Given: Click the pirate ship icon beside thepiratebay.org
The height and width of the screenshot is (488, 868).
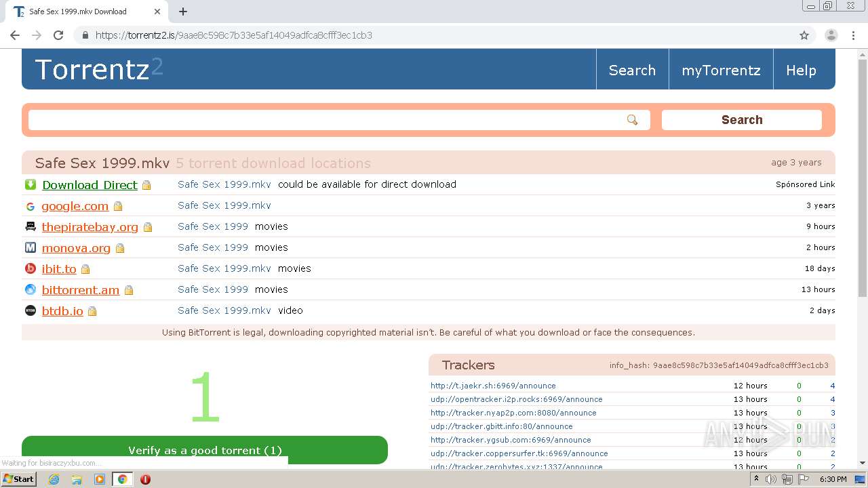Looking at the screenshot, I should pos(31,226).
